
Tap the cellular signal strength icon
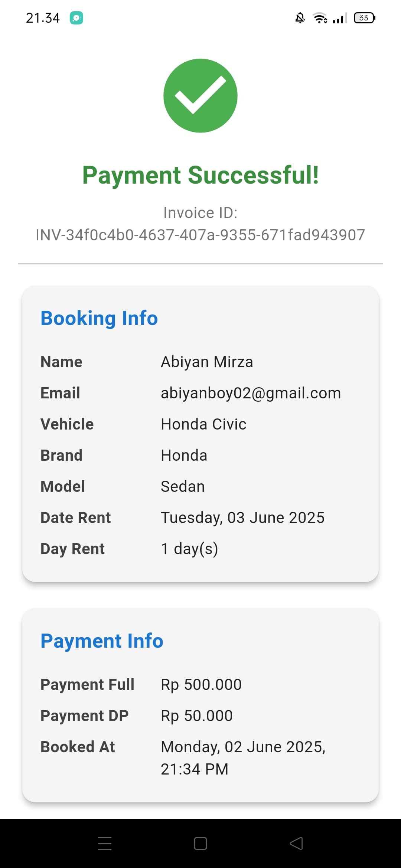tap(340, 18)
